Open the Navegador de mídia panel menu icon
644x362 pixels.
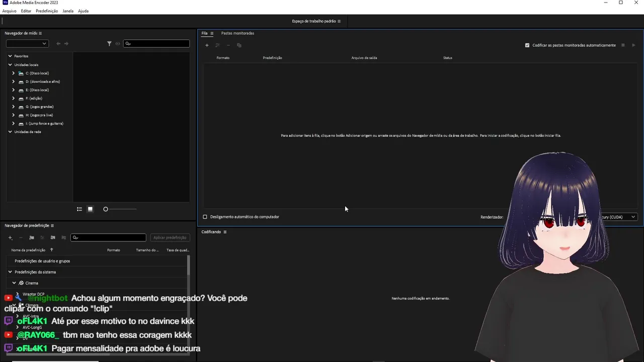tap(40, 33)
